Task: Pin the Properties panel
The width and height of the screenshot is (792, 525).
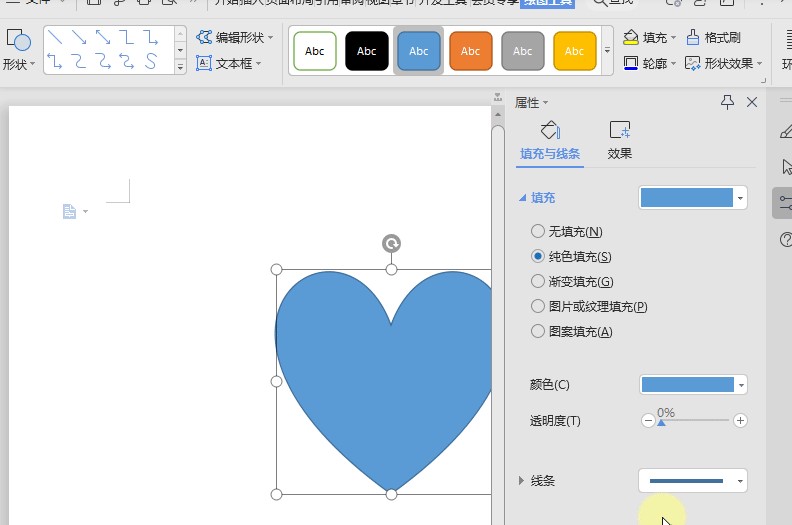Action: tap(727, 102)
